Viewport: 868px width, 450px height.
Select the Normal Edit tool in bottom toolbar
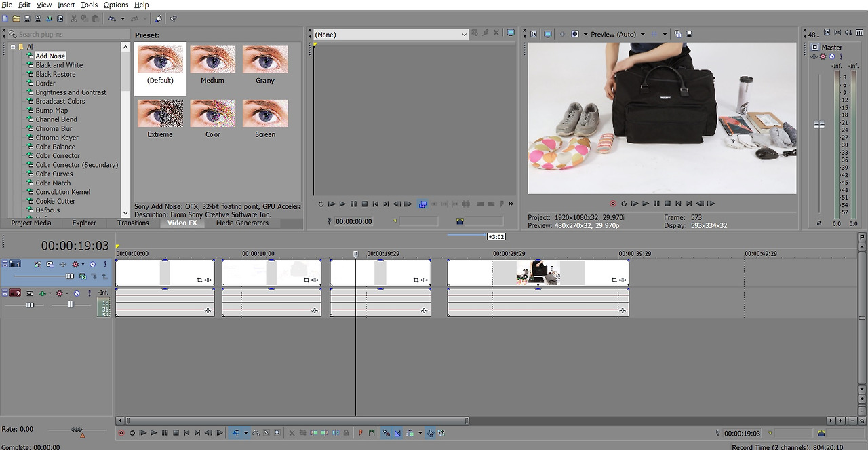[x=236, y=433]
